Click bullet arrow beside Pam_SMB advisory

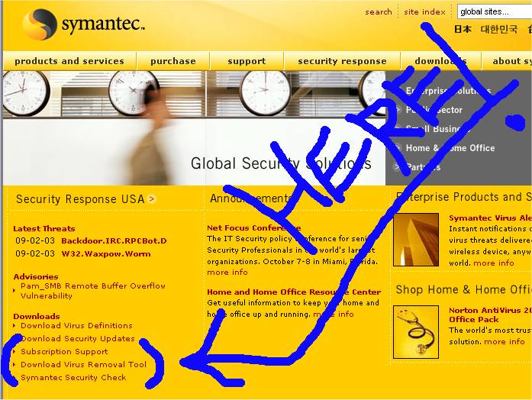pyautogui.click(x=15, y=290)
